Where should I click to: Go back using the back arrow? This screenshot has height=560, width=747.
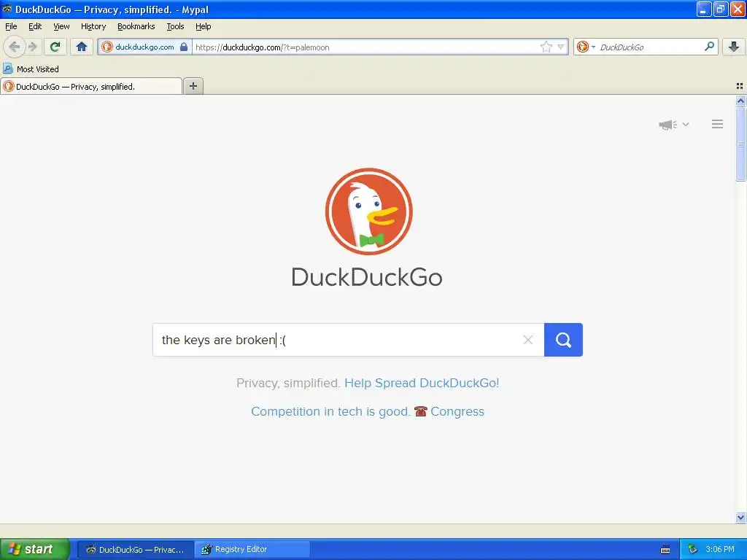(x=15, y=47)
